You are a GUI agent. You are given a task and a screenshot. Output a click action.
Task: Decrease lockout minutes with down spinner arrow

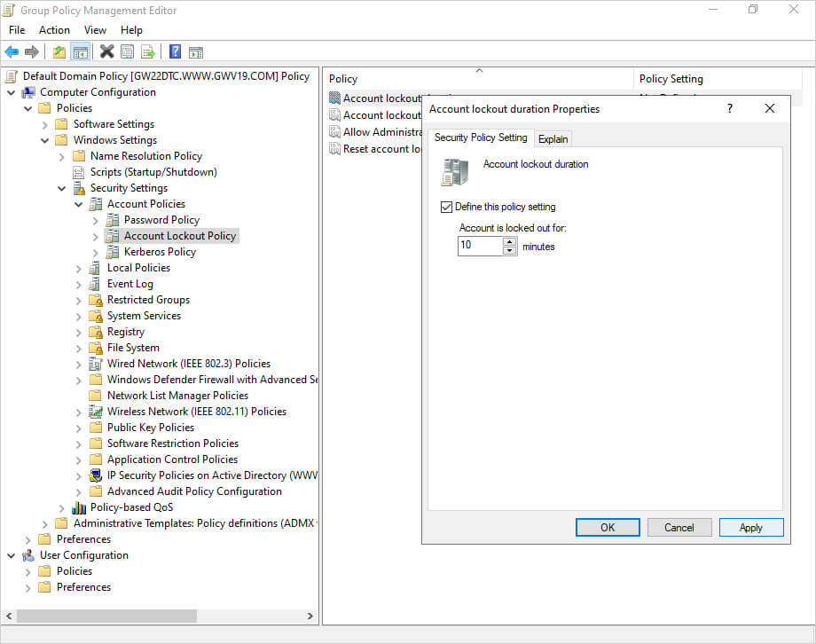(509, 251)
